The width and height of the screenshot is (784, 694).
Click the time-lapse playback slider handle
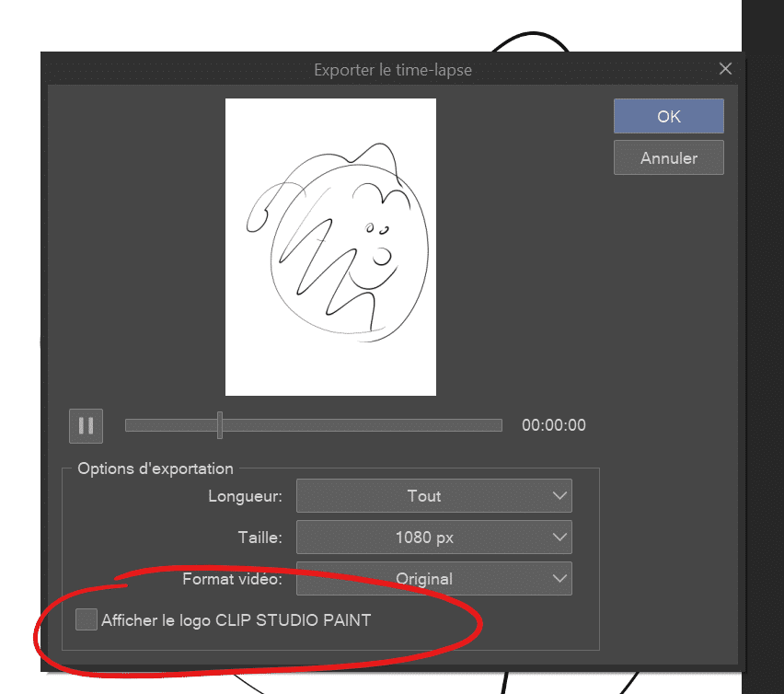tap(220, 425)
